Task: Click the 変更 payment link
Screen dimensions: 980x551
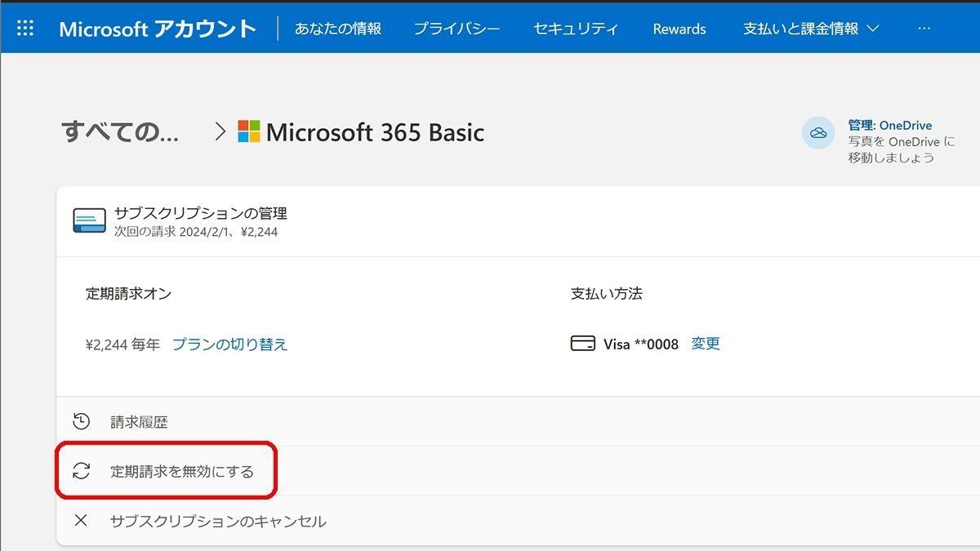Action: (x=706, y=344)
